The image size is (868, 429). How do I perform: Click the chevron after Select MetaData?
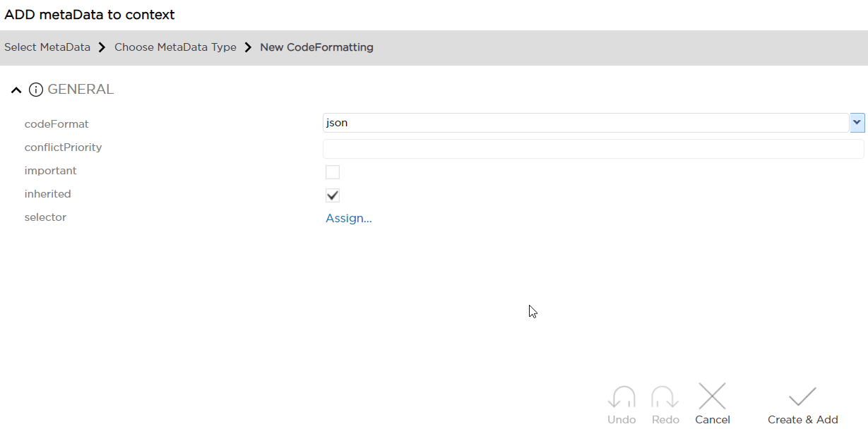[102, 47]
